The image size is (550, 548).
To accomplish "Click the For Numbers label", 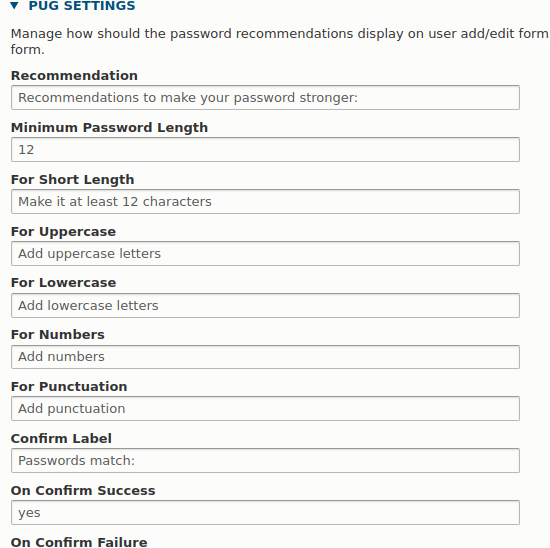I will [x=58, y=335].
